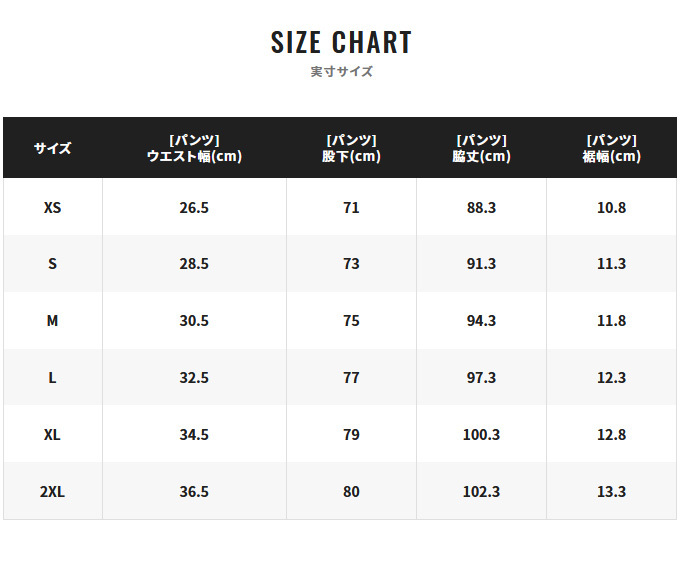Click the side length value 91.3
This screenshot has height=565, width=680.
[x=481, y=264]
